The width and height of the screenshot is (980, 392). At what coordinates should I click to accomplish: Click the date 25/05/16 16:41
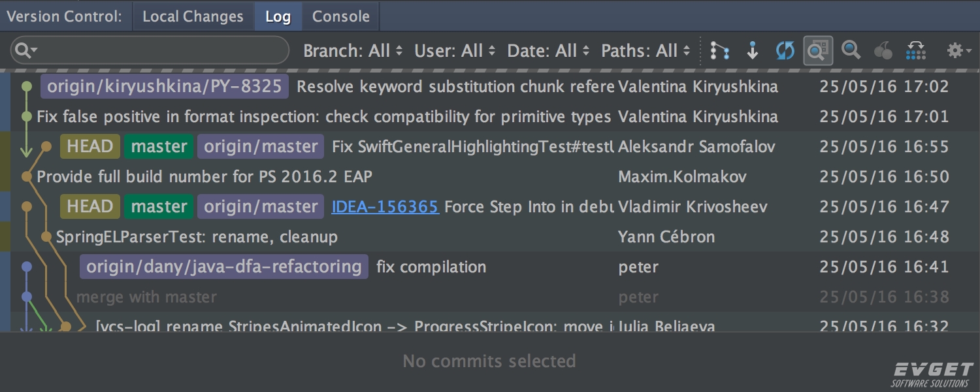(884, 267)
